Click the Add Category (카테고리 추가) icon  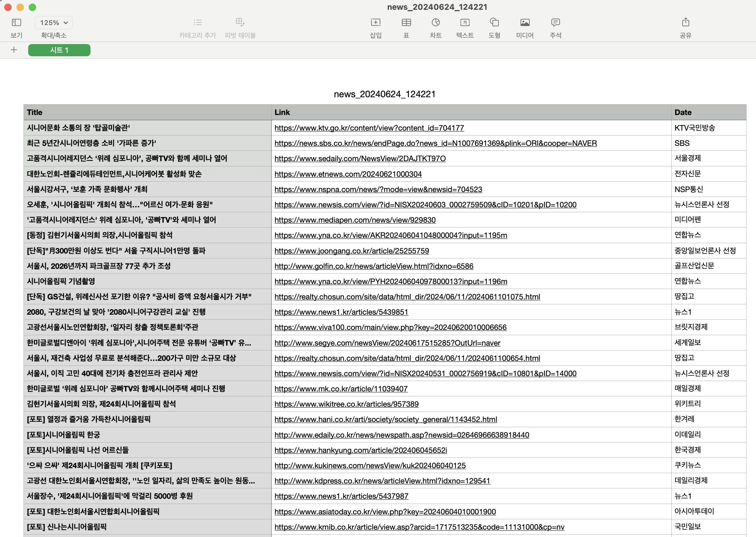point(198,23)
